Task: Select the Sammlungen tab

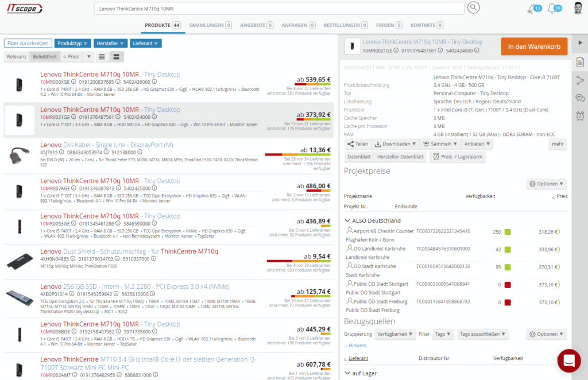Action: coord(210,25)
